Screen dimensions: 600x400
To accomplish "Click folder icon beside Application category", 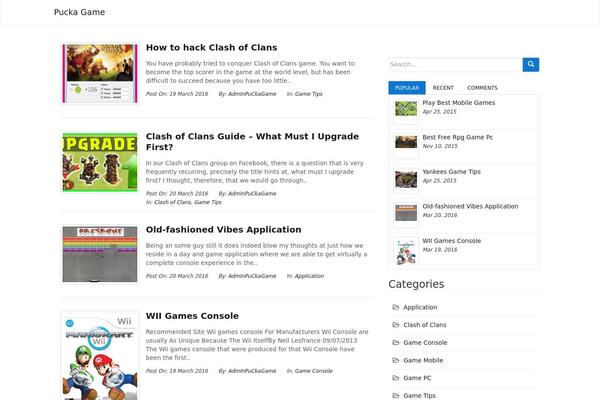I will click(x=396, y=307).
